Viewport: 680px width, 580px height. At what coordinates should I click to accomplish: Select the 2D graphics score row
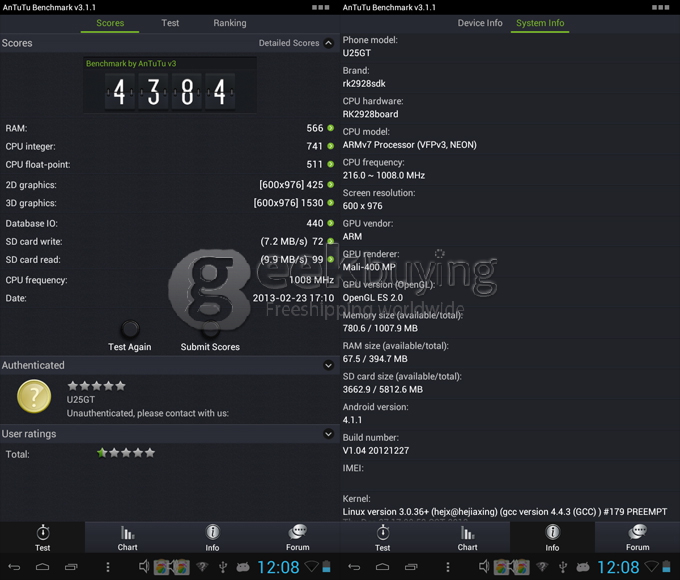[x=170, y=185]
